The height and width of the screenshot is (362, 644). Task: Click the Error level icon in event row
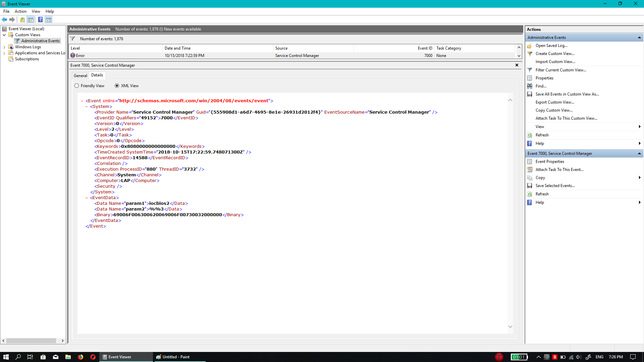(73, 56)
